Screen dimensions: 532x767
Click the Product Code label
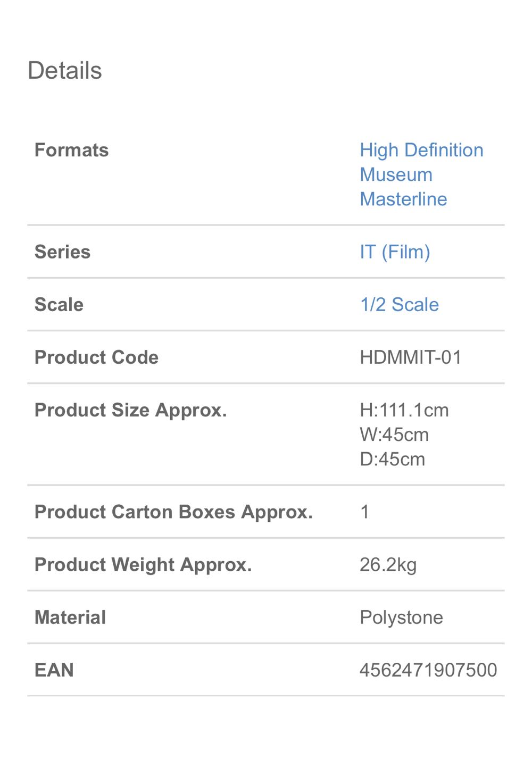[96, 357]
